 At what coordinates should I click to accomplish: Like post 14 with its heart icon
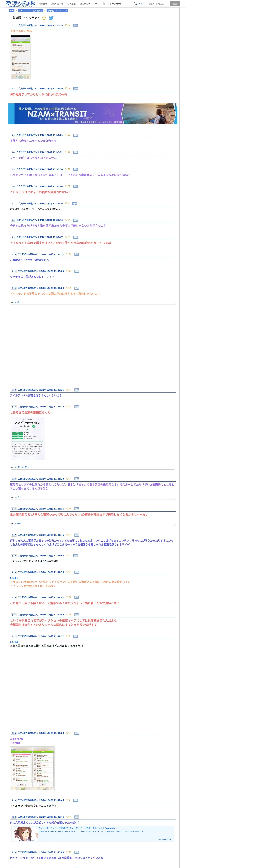pyautogui.click(x=67, y=407)
